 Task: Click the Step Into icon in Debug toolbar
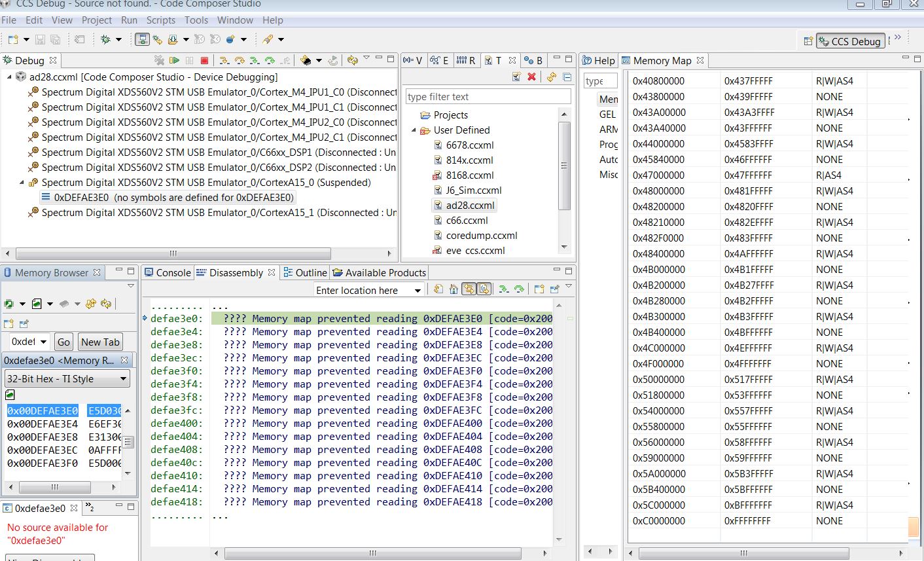[224, 60]
